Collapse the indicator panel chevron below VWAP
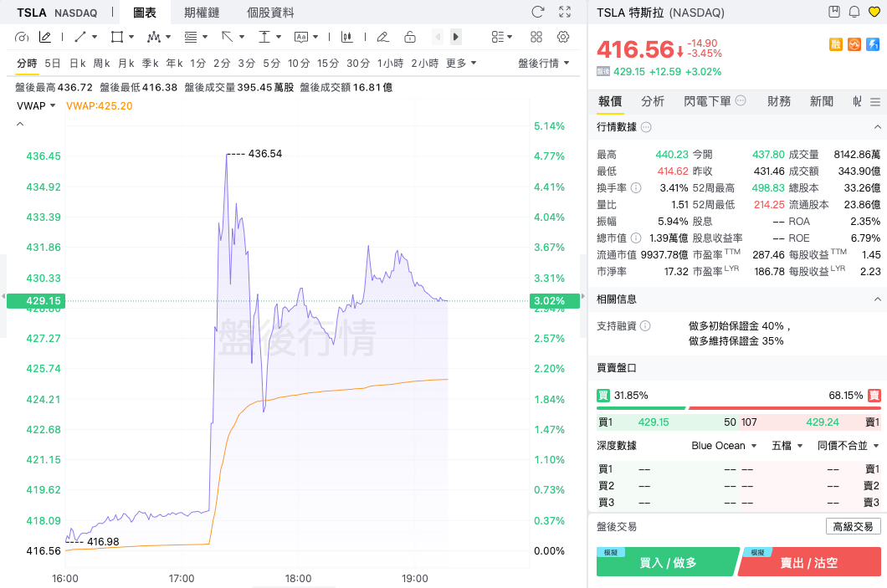 pos(20,124)
